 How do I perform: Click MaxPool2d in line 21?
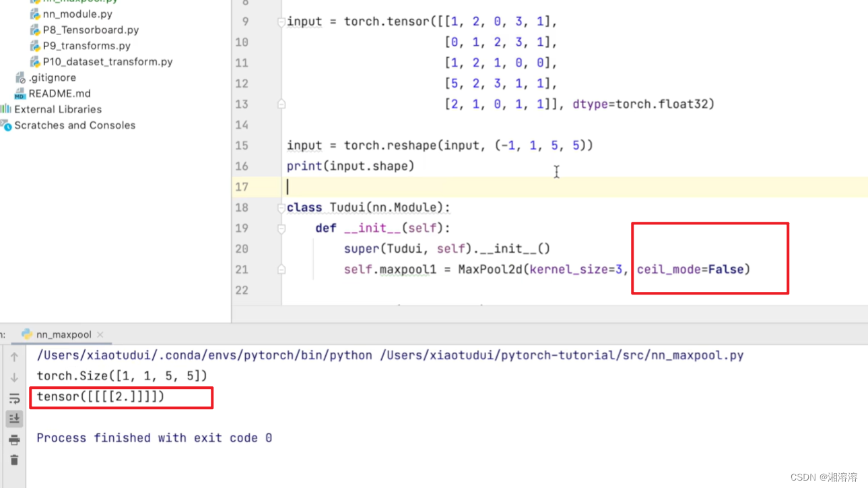[x=490, y=270]
